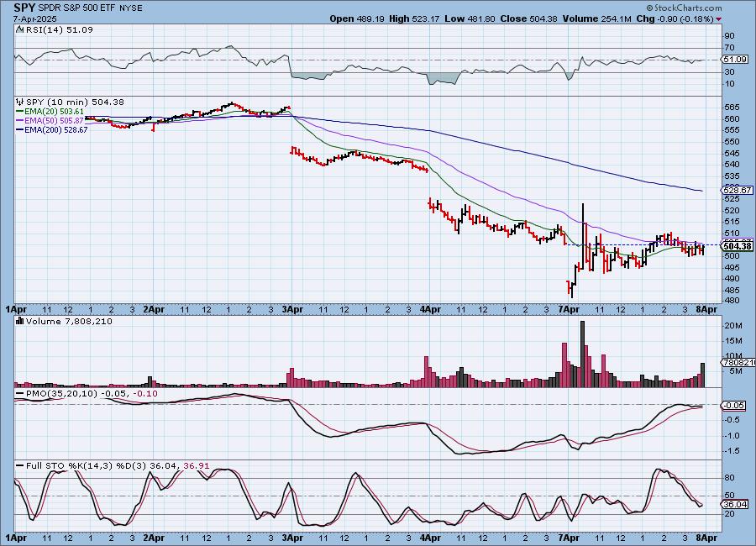
Task: Click the 36.04 value tag on the stochastic axis
Action: pyautogui.click(x=735, y=505)
